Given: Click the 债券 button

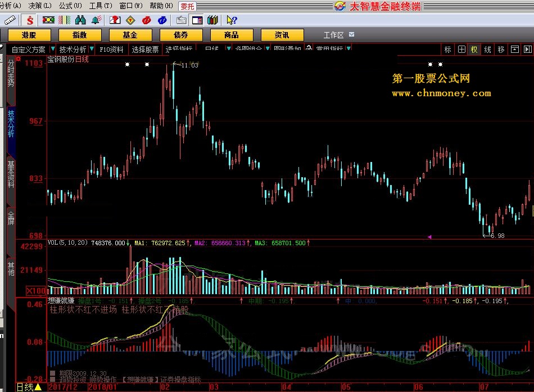Looking at the screenshot, I should point(181,35).
